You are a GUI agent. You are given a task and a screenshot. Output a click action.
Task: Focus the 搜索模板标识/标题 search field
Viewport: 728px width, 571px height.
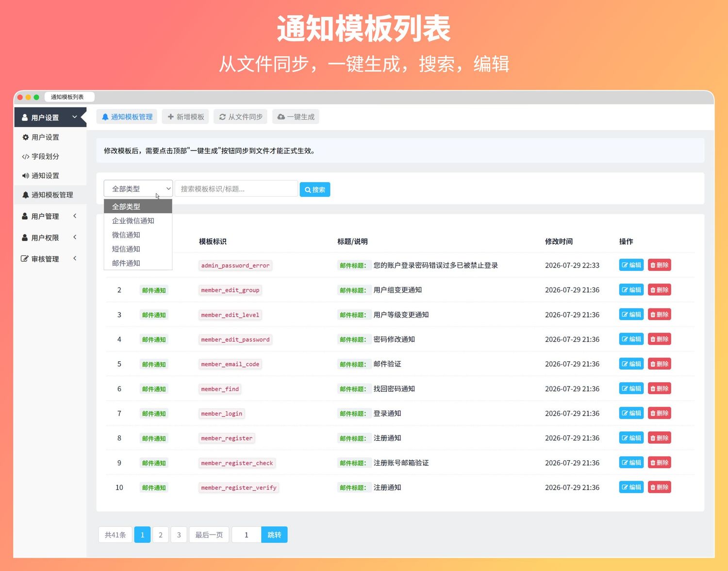click(236, 189)
